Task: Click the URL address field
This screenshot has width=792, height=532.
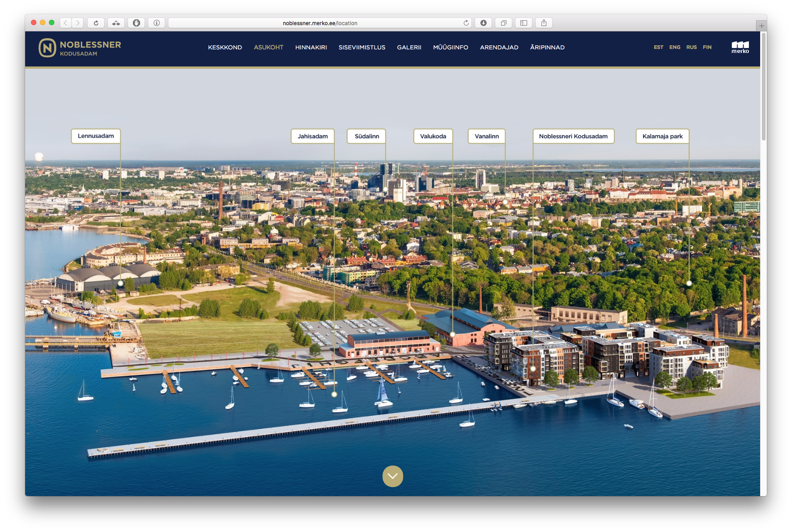Action: click(x=320, y=23)
